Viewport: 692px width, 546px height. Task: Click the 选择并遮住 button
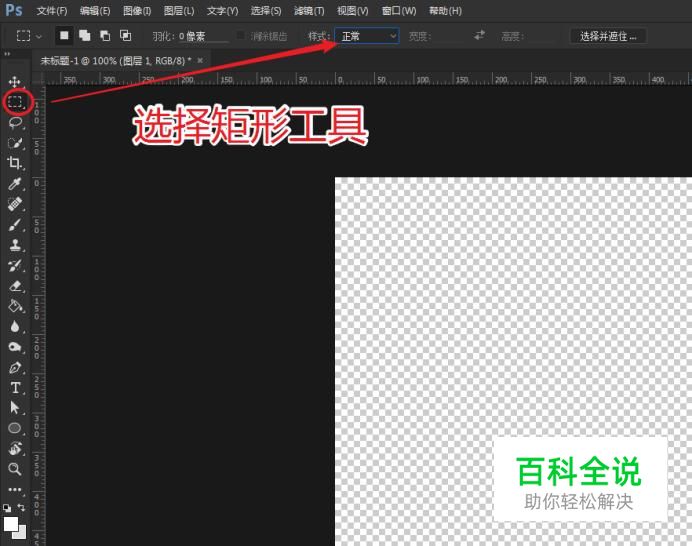608,36
